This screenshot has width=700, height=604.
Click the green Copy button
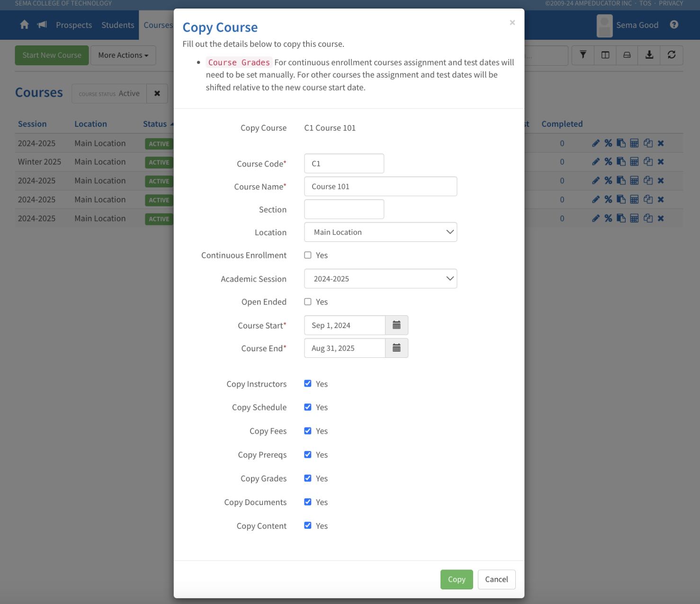(x=456, y=579)
